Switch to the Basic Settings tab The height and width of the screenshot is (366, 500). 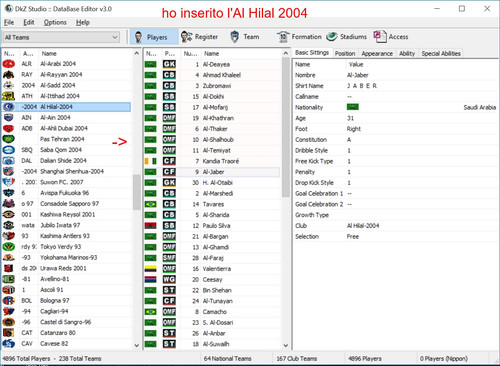pyautogui.click(x=312, y=53)
